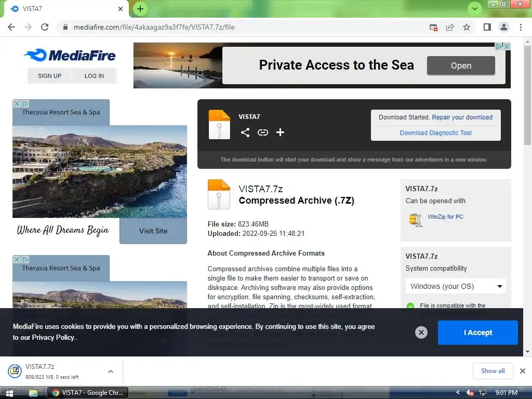This screenshot has height=399, width=532.
Task: Click AdChoices icon on upper Therasia ad
Action: click(25, 103)
